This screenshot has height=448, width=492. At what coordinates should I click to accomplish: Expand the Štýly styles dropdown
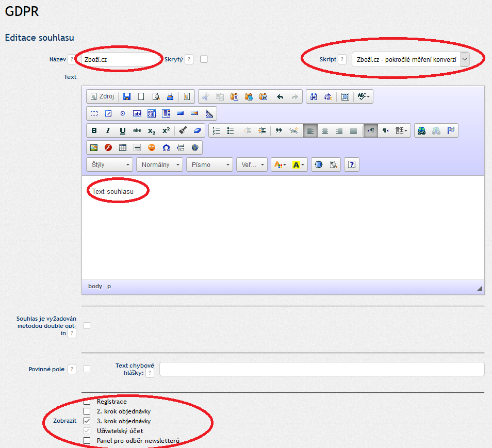click(110, 164)
